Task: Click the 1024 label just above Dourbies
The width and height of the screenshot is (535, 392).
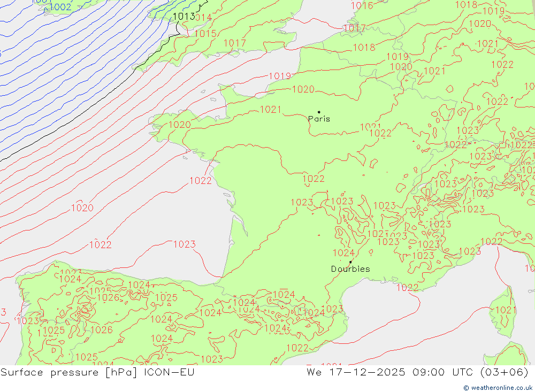Action: (x=344, y=253)
